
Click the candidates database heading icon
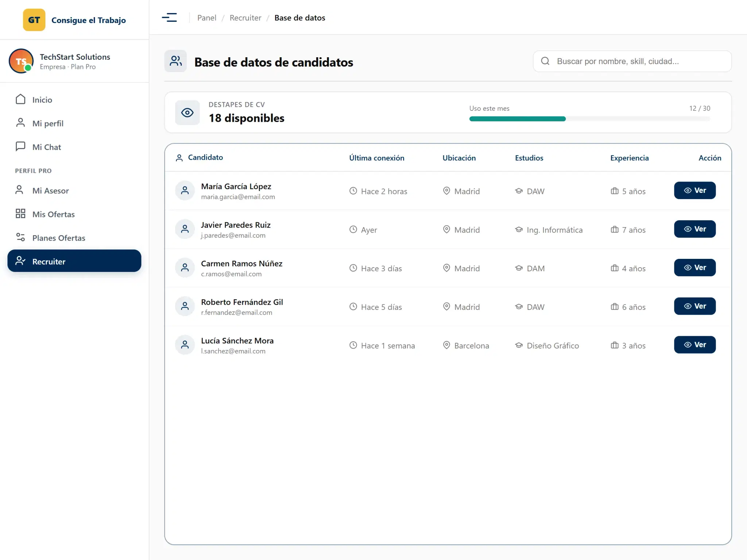click(175, 61)
